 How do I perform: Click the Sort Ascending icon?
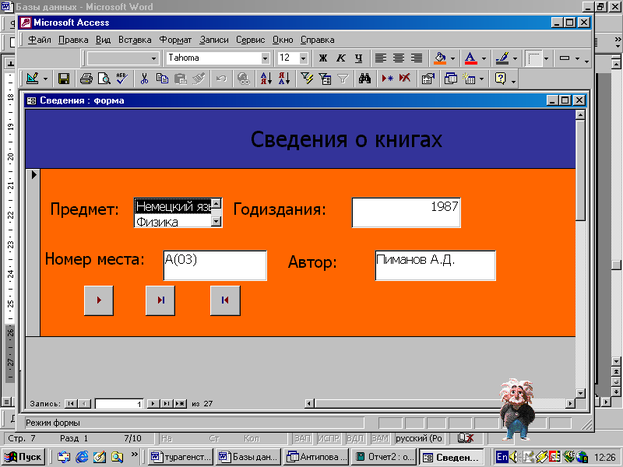265,78
